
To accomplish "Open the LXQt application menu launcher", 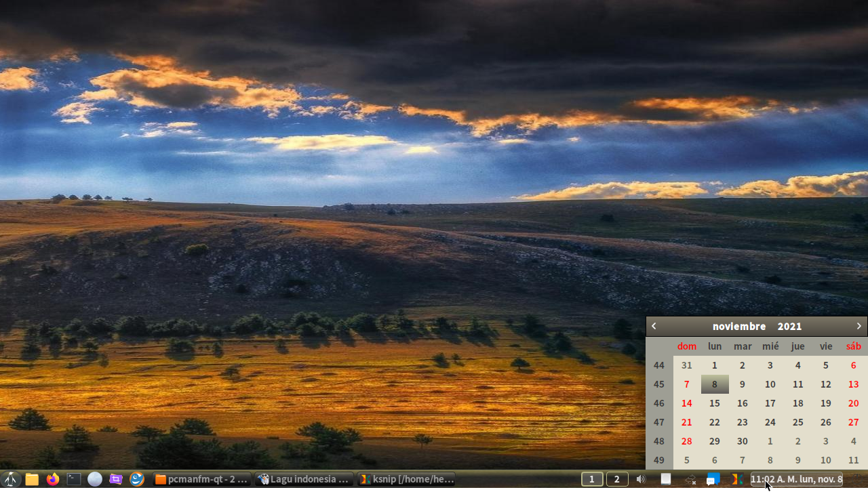I will 11,479.
